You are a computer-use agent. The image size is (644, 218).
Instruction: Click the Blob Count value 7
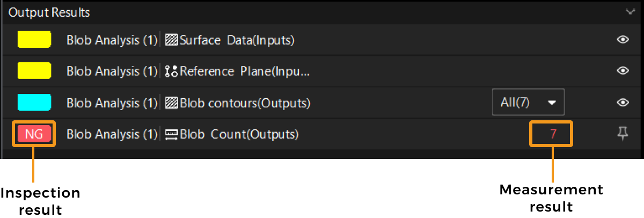tap(553, 134)
